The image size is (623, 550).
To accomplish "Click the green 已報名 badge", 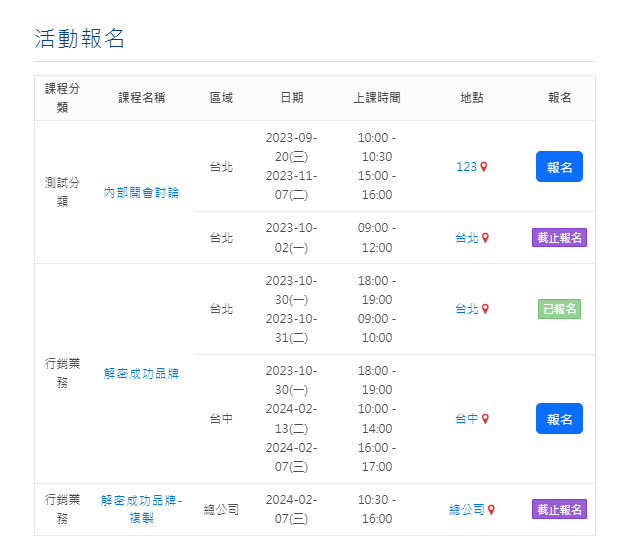I will tap(559, 309).
